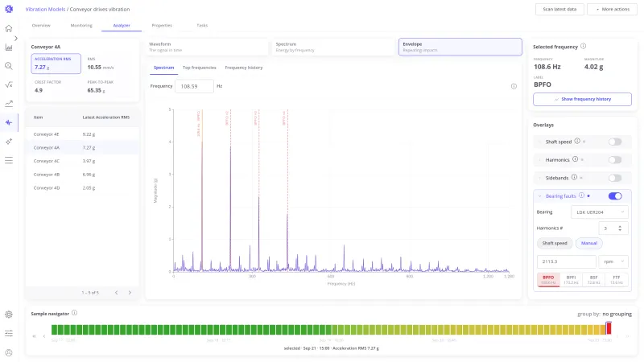This screenshot has width=644, height=362.
Task: Select Manual speed source pill
Action: pyautogui.click(x=589, y=243)
